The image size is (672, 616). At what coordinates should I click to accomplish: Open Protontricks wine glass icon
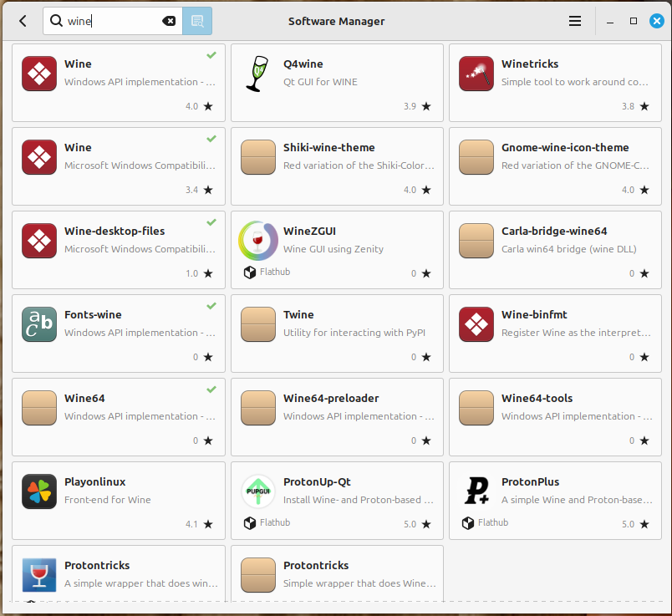(39, 575)
